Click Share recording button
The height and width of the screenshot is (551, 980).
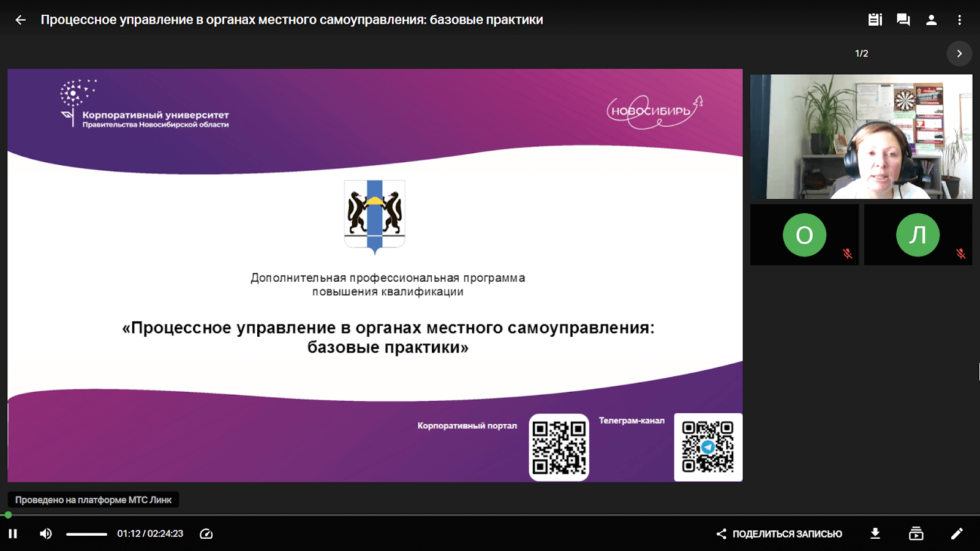pyautogui.click(x=780, y=534)
